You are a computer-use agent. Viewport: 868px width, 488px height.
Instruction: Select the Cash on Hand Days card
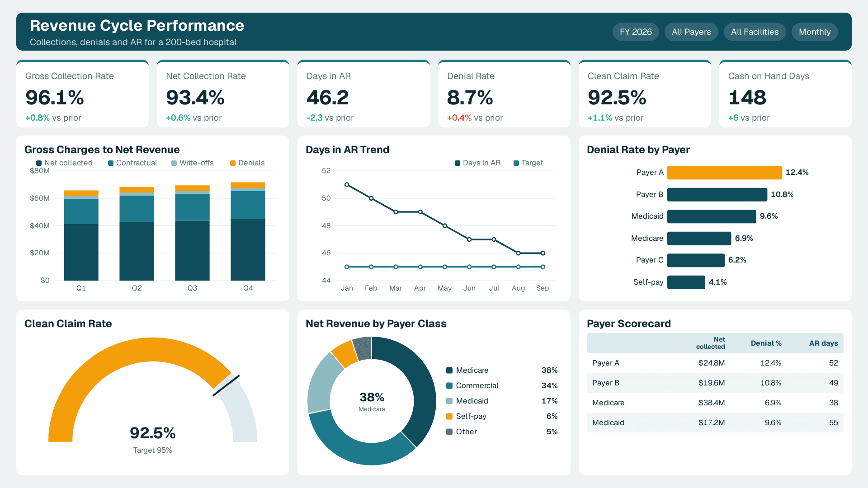pos(785,94)
